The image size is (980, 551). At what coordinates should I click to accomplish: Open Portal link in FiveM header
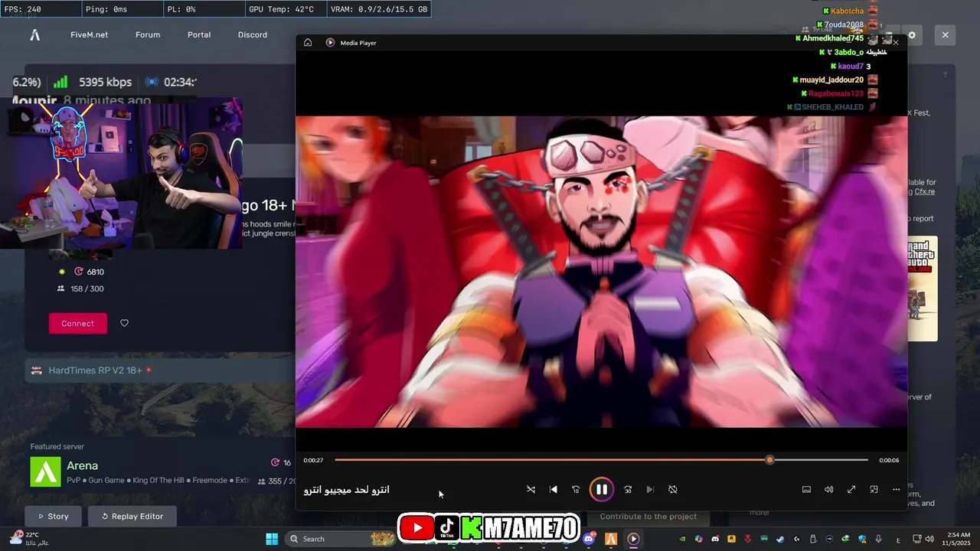coord(199,34)
